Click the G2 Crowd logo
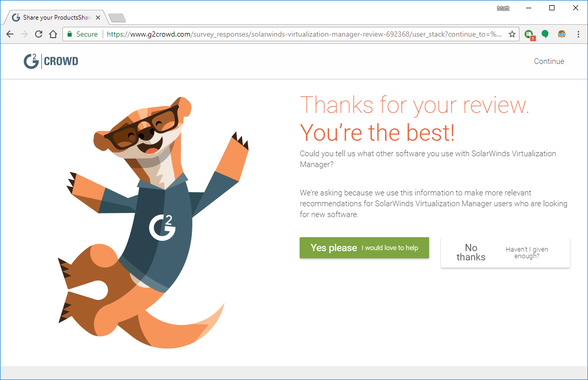The image size is (588, 380). [51, 61]
